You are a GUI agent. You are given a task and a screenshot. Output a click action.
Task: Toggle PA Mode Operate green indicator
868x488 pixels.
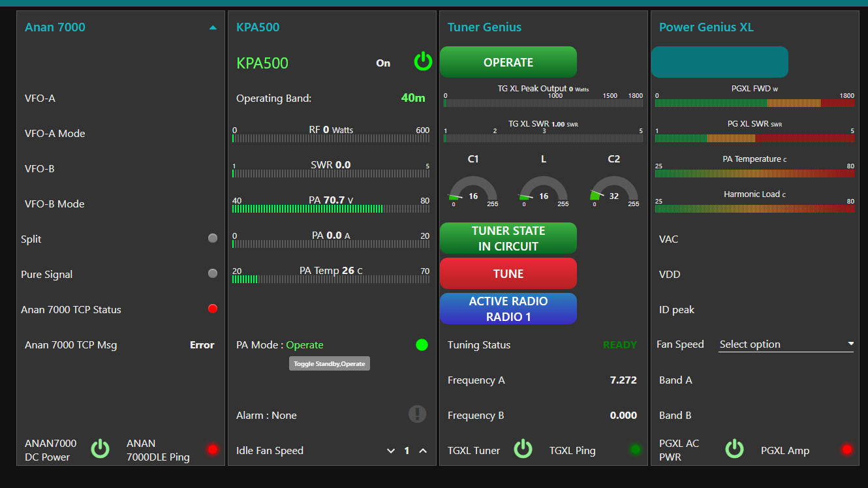pyautogui.click(x=422, y=344)
